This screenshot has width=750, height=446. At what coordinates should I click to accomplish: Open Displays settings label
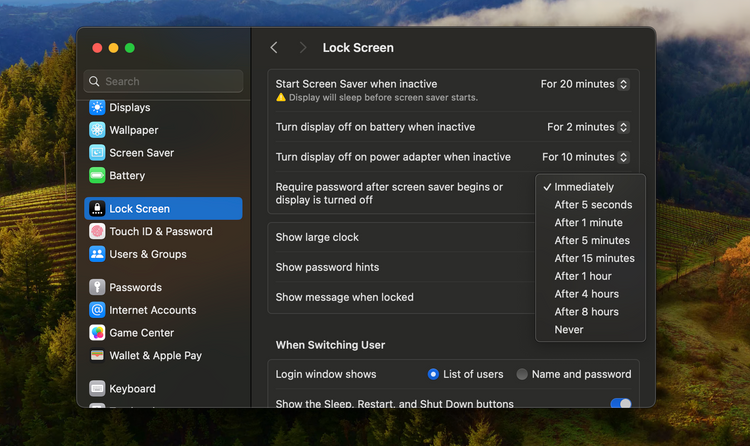[130, 107]
